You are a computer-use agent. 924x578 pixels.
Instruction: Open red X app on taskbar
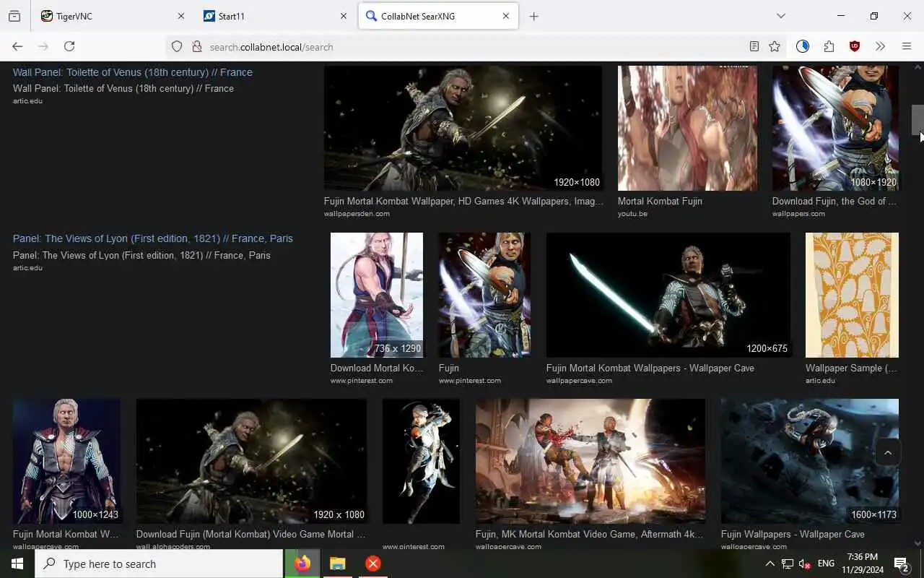373,564
